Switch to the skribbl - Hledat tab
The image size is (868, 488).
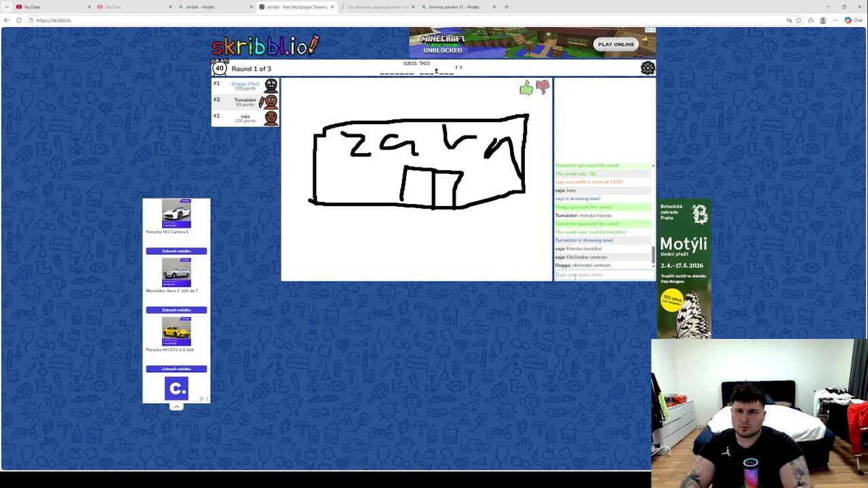[216, 7]
